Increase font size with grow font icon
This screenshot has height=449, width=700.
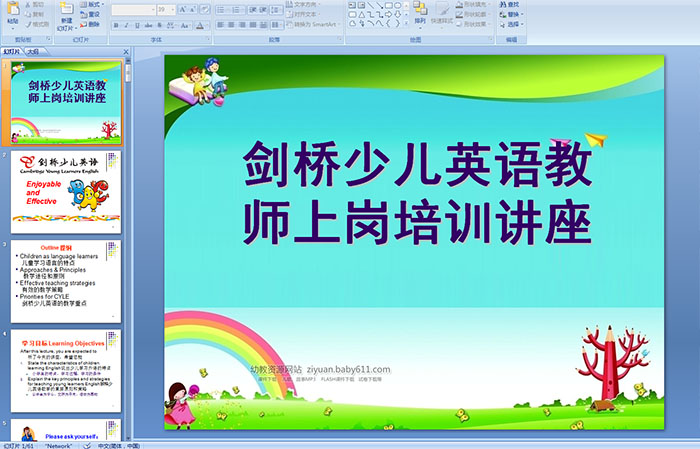point(183,9)
